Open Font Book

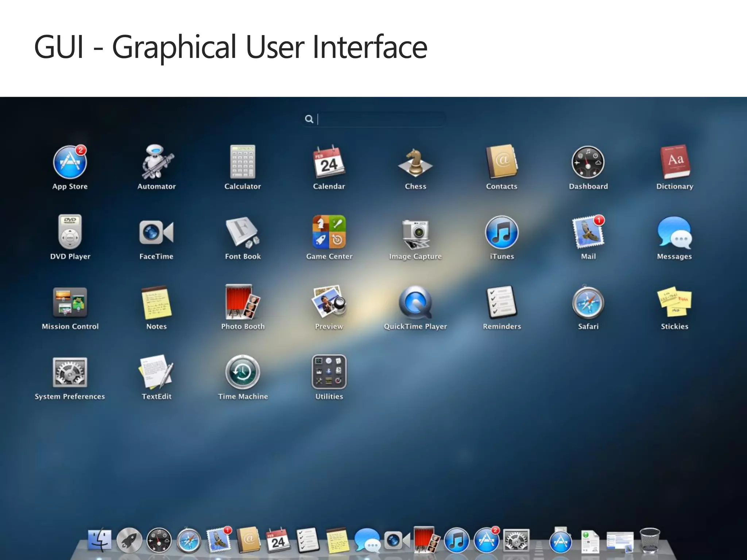[243, 233]
